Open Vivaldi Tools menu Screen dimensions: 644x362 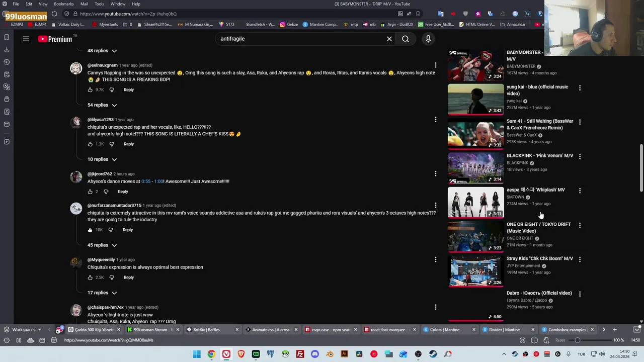click(99, 4)
